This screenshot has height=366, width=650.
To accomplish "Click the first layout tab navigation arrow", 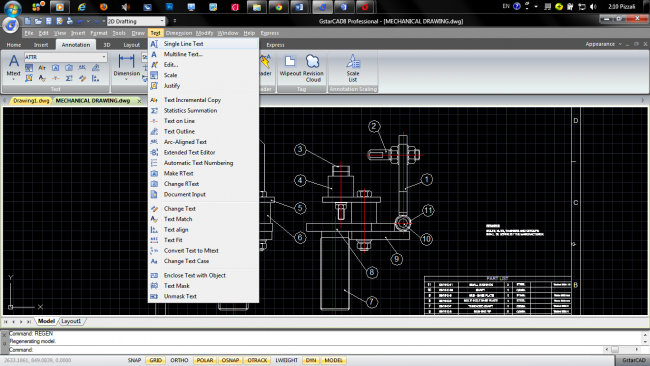I will [6, 322].
